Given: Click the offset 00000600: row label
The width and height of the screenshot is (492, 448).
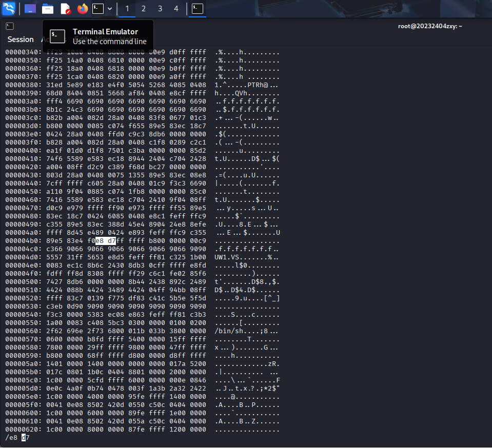Looking at the screenshot, I should (x=24, y=413).
